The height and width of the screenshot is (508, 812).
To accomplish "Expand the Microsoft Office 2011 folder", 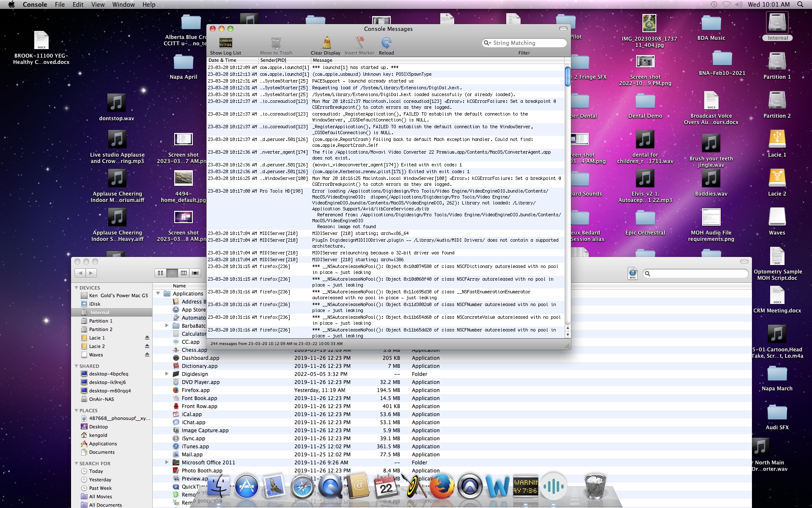I will coord(167,462).
